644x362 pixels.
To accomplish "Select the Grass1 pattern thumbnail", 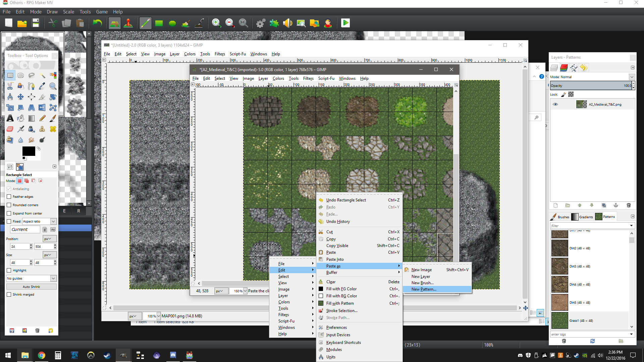I will click(x=560, y=321).
